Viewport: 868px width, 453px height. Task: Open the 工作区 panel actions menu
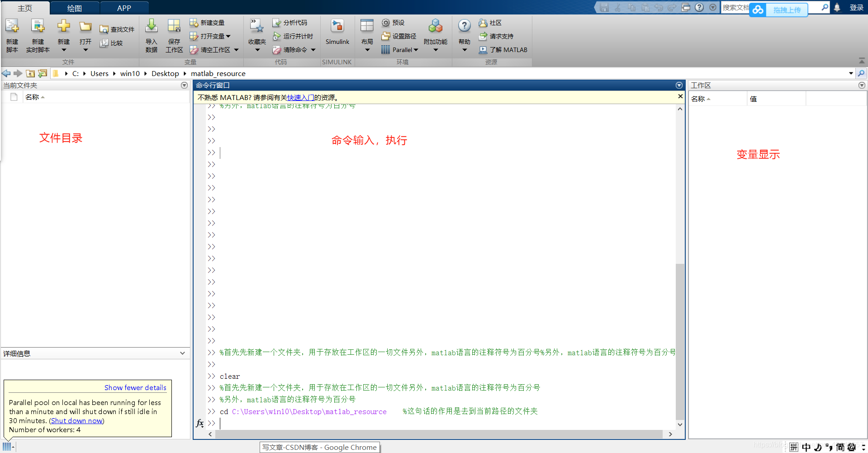click(x=862, y=85)
